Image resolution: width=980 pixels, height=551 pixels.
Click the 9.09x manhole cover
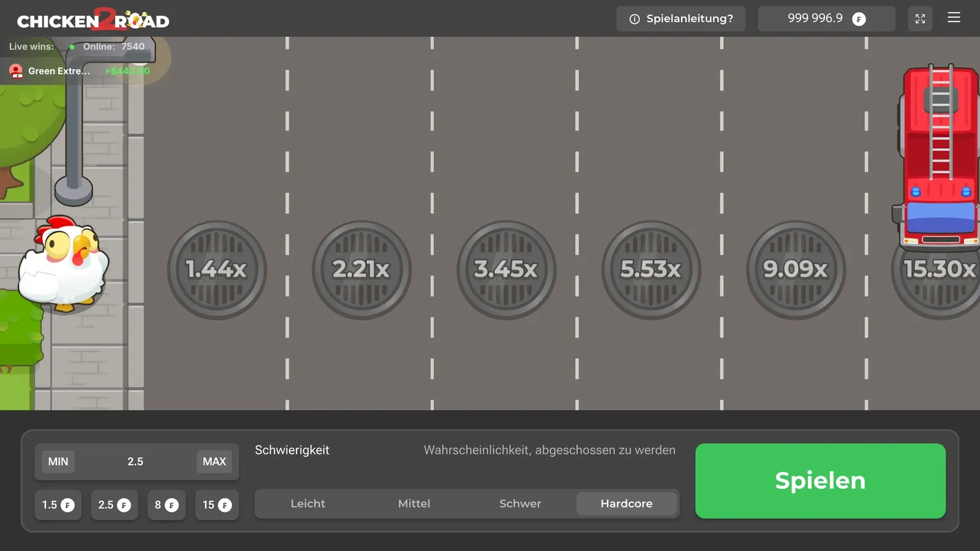796,269
